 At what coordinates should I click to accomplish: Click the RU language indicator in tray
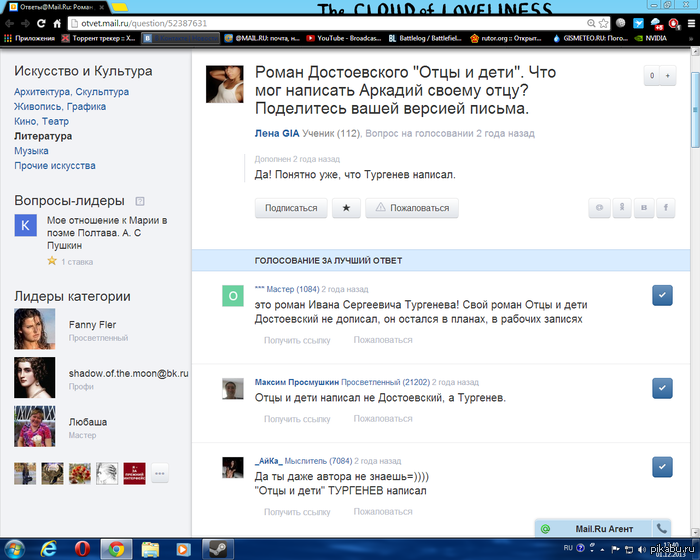[x=568, y=548]
